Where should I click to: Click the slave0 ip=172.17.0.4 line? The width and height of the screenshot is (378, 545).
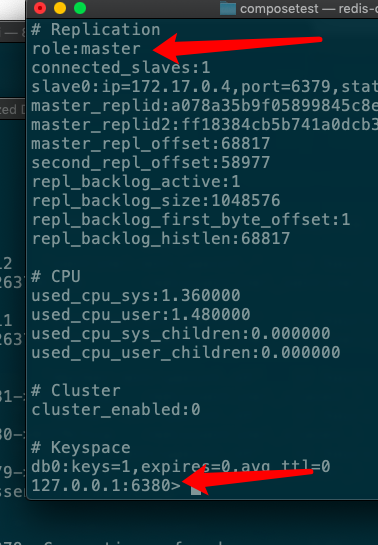(205, 87)
